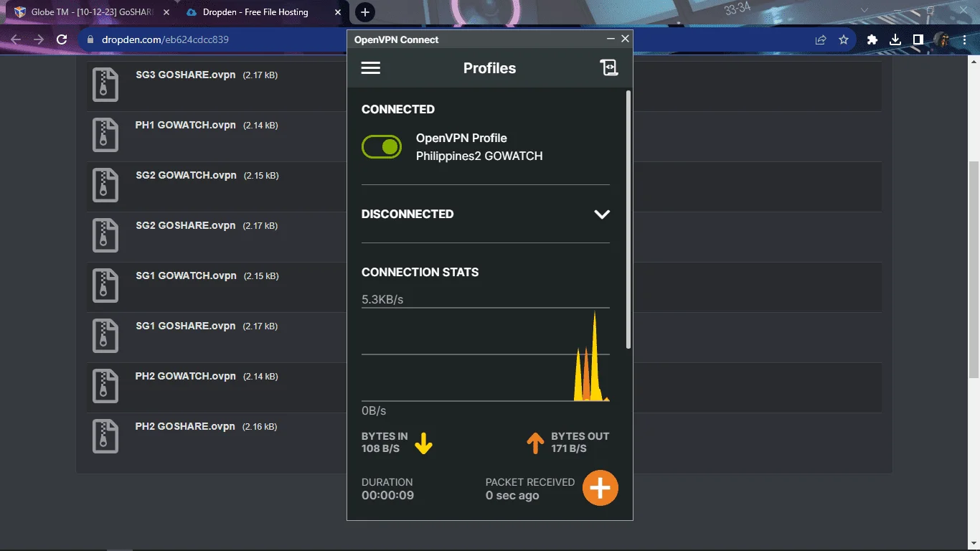Click the CONNECTION STATS heading
This screenshot has height=551, width=980.
[420, 272]
